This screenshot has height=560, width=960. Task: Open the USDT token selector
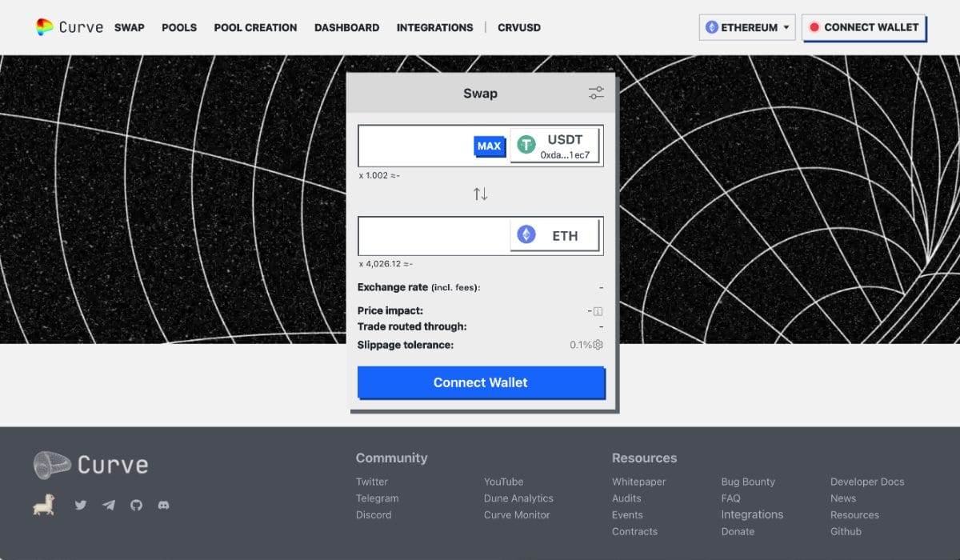554,146
